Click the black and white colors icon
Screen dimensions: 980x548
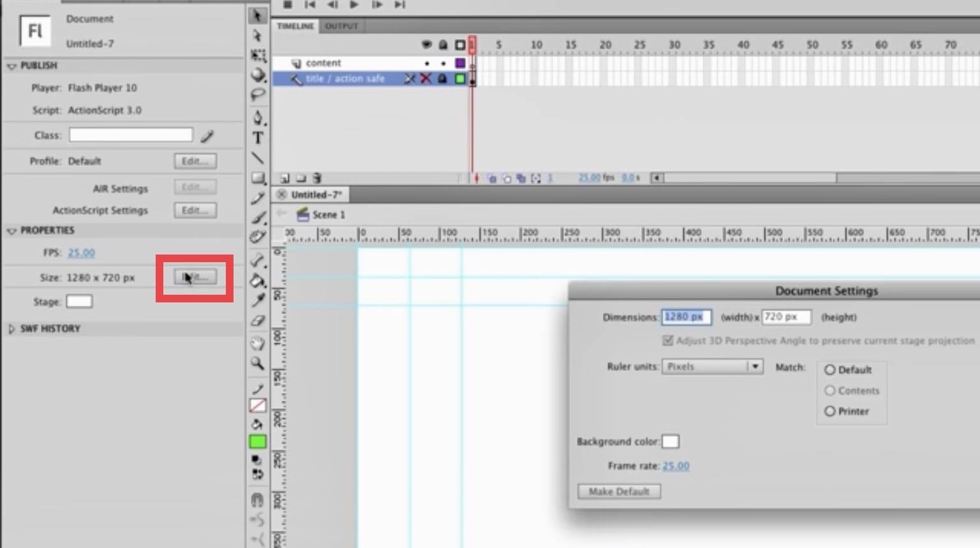point(256,460)
